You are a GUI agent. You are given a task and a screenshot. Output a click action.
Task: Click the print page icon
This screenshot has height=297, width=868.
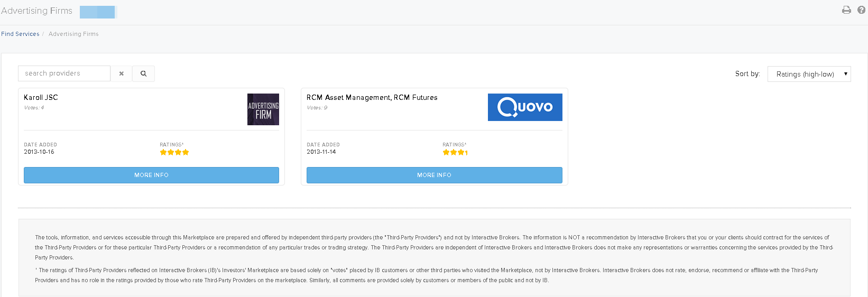[x=846, y=10]
